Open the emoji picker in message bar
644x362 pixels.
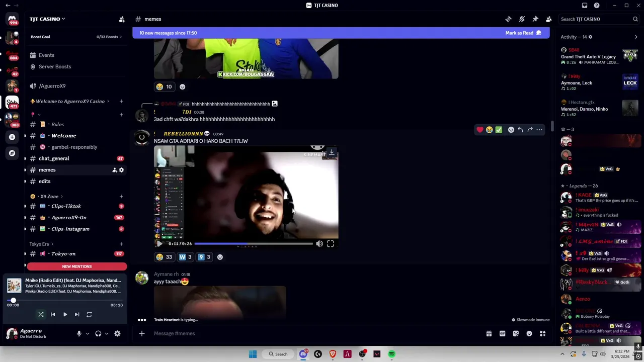pos(529,333)
